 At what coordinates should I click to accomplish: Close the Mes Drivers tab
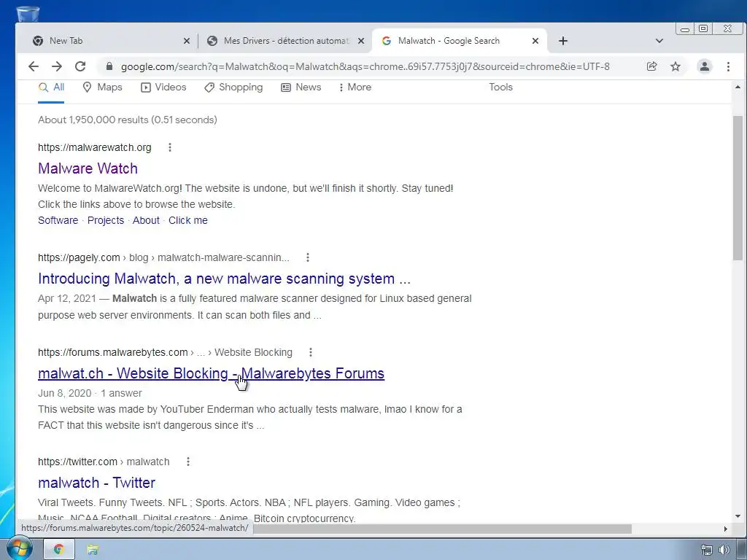click(360, 41)
